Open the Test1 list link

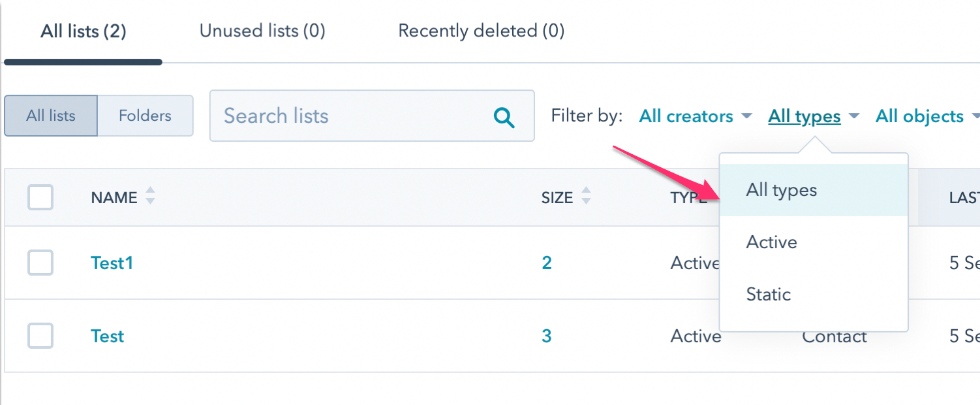(112, 263)
